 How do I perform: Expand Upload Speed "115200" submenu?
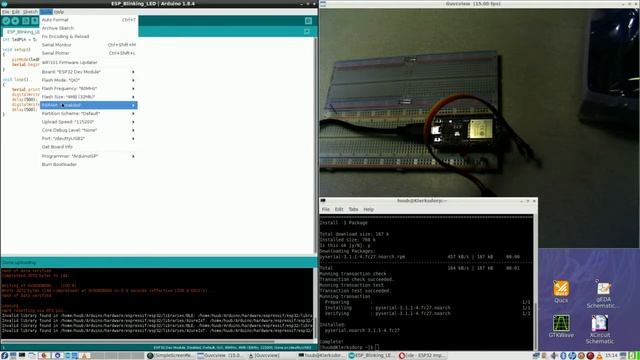[89, 122]
